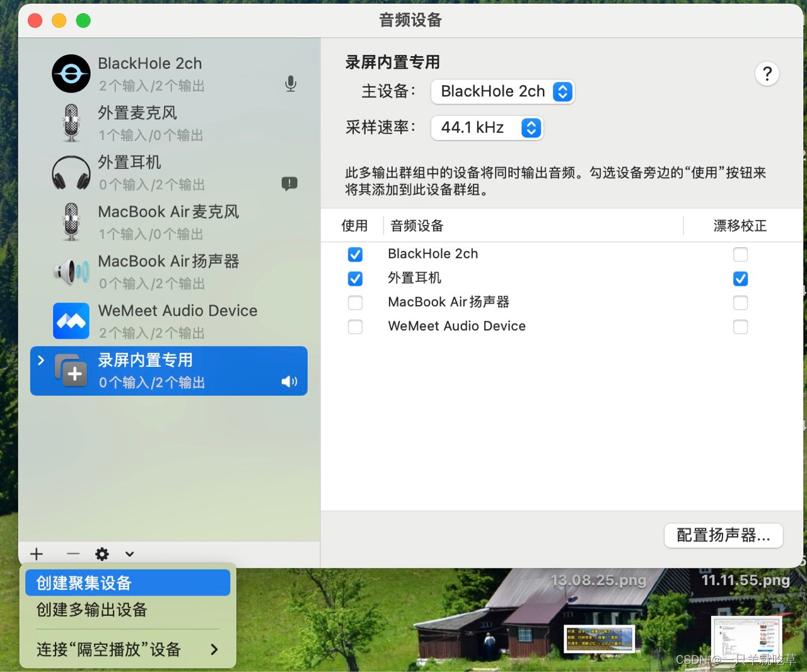Select the BlackHole 2ch row in the device table
This screenshot has height=672, width=807.
click(x=562, y=254)
